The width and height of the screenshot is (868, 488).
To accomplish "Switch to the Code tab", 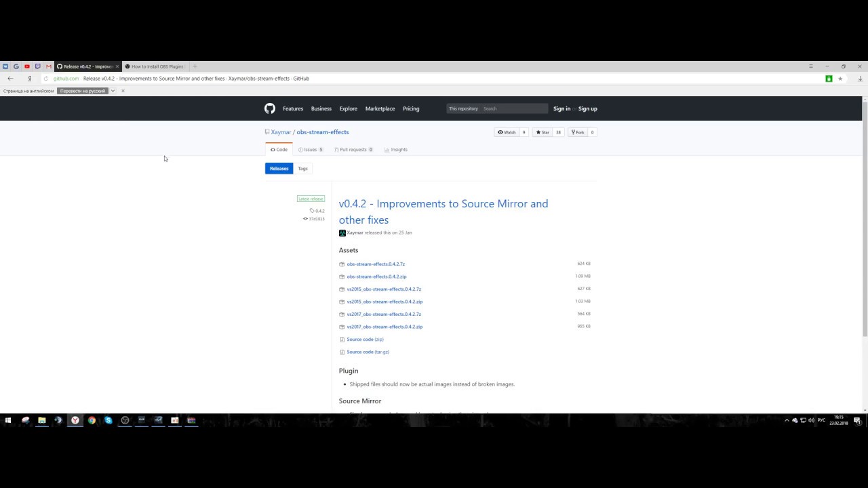I will tap(279, 150).
